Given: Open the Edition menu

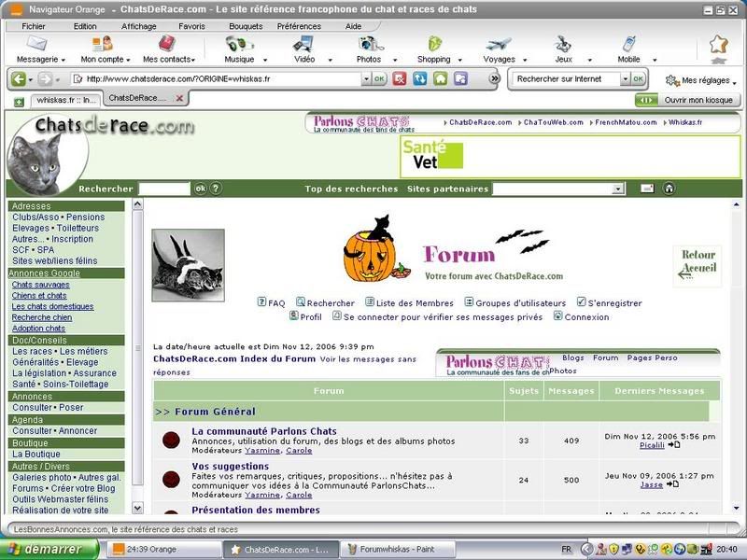Looking at the screenshot, I should click(x=85, y=27).
